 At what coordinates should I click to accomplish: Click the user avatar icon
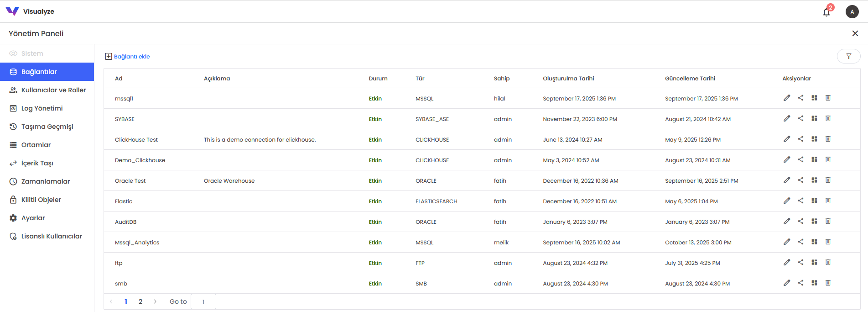coord(852,12)
